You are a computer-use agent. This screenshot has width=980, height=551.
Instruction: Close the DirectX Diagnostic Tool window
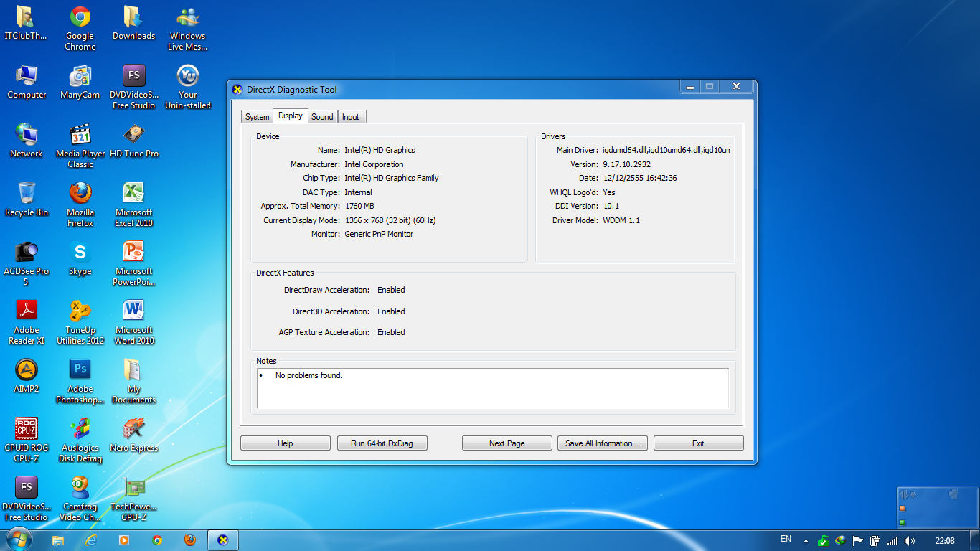pyautogui.click(x=736, y=87)
